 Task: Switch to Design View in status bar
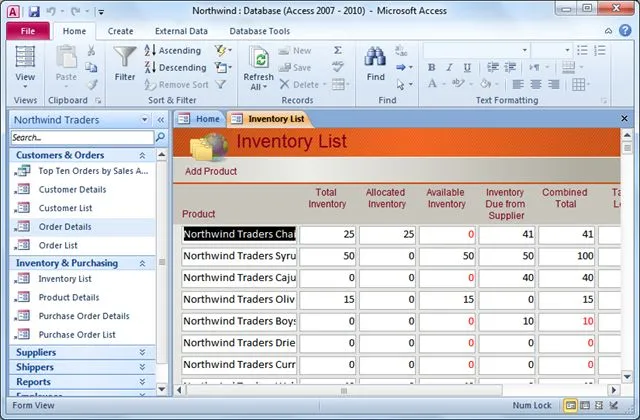[613, 405]
